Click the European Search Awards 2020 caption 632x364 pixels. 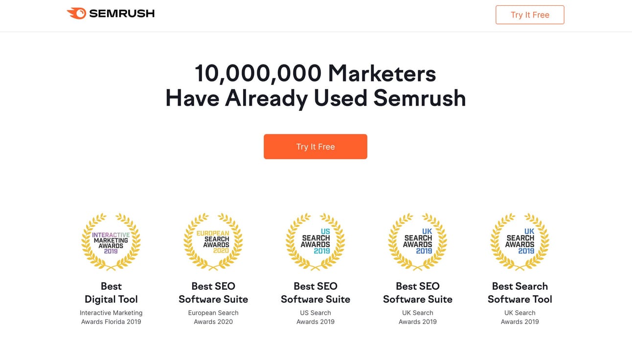[213, 317]
